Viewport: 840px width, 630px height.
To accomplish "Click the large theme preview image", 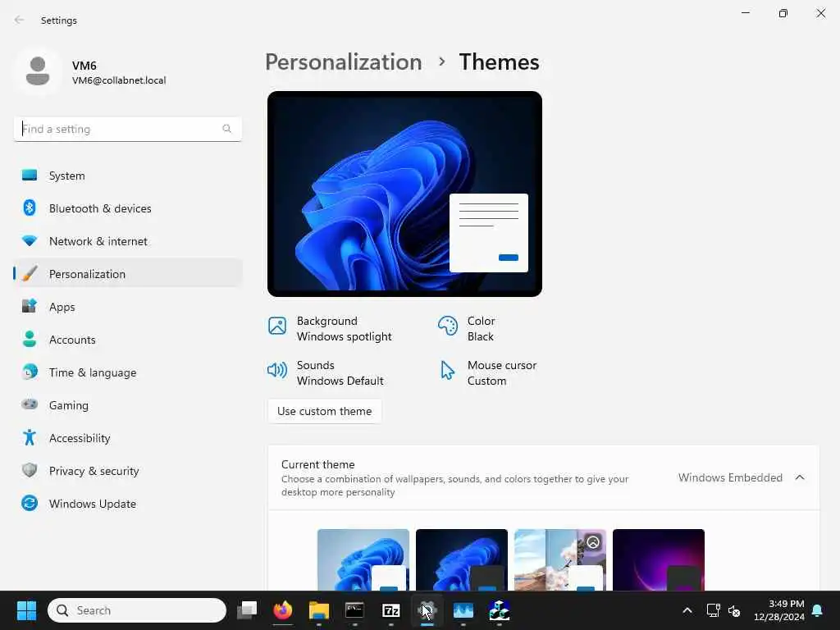I will (404, 194).
